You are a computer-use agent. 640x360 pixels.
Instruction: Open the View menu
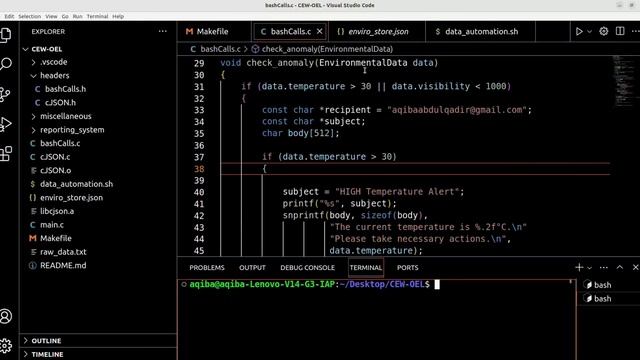click(51, 16)
